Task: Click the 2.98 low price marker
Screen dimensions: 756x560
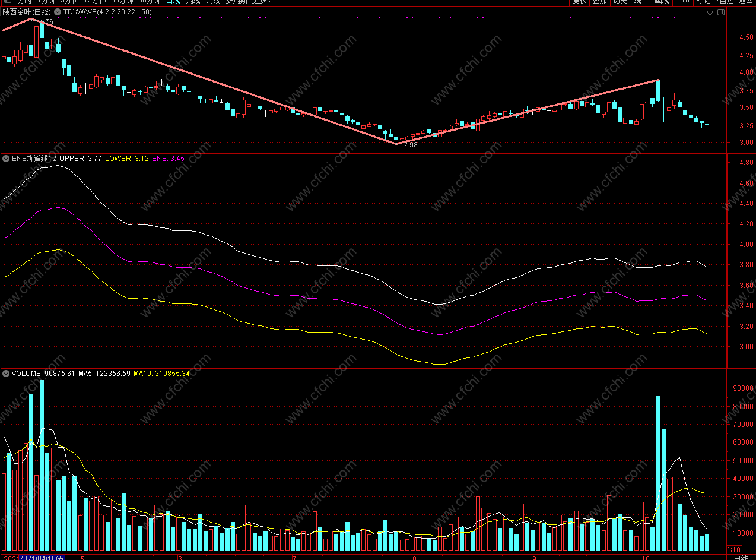Action: coord(410,145)
